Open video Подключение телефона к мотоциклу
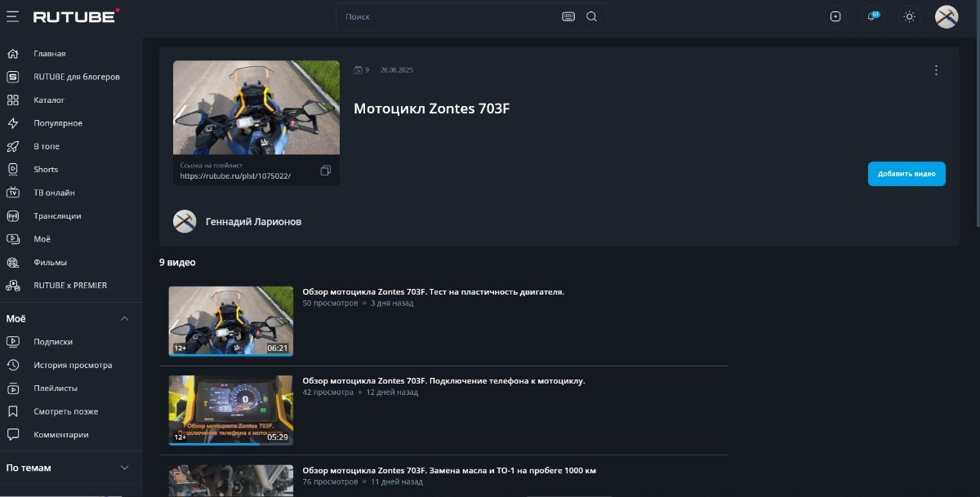 443,380
